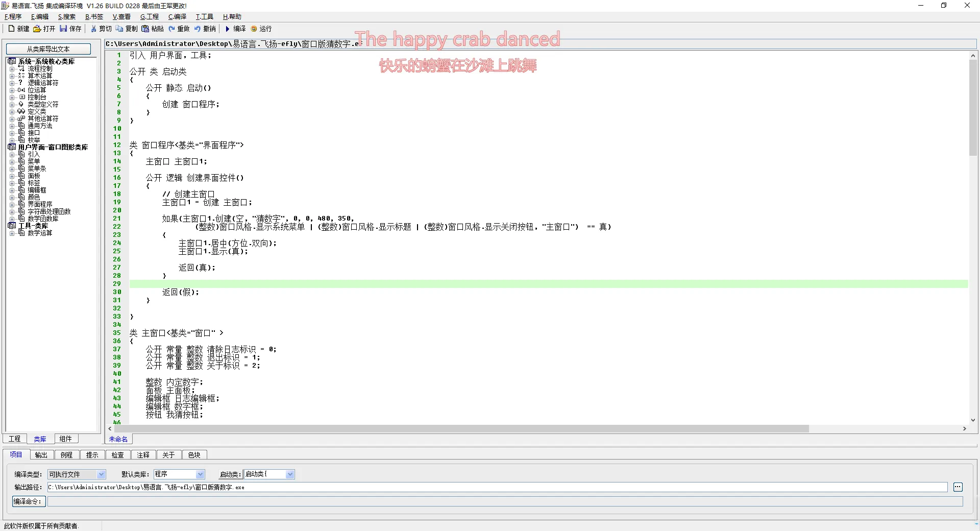Open the 启动类 combo box
Image resolution: width=980 pixels, height=531 pixels.
point(290,474)
